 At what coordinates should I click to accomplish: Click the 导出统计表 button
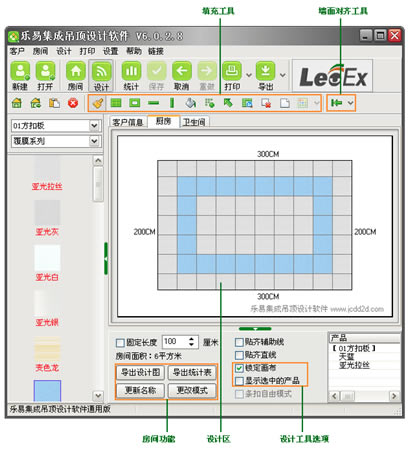pyautogui.click(x=192, y=372)
